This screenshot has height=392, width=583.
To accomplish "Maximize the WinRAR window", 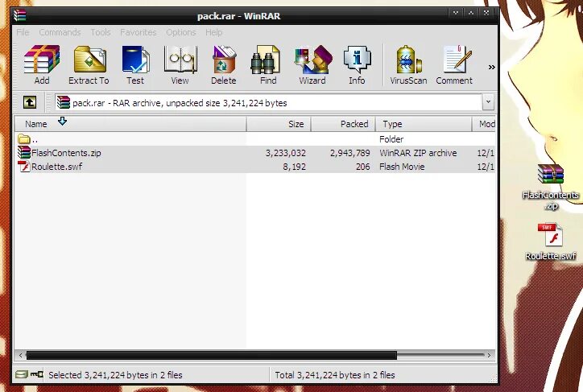I will pyautogui.click(x=471, y=13).
